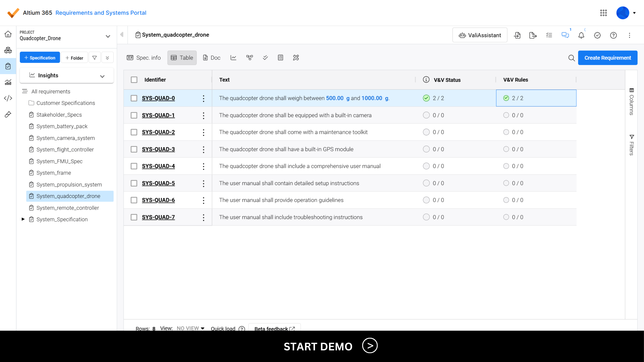Viewport: 644px width, 362px height.
Task: Click the import file icon in header
Action: click(517, 35)
